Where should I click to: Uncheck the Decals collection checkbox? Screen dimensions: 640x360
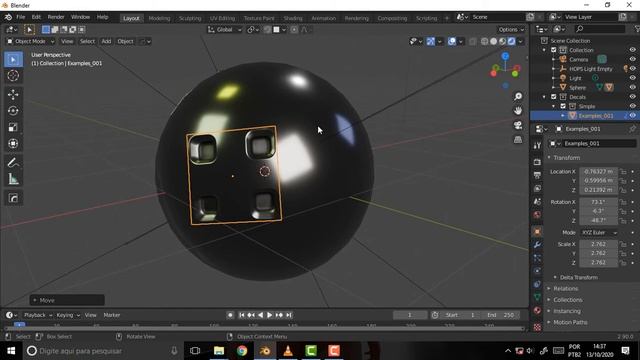pos(553,97)
